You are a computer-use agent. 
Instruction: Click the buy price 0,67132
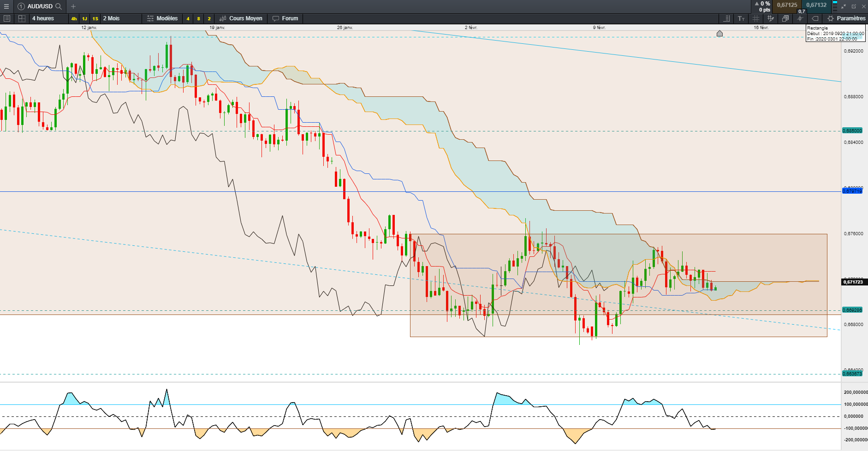coord(816,5)
